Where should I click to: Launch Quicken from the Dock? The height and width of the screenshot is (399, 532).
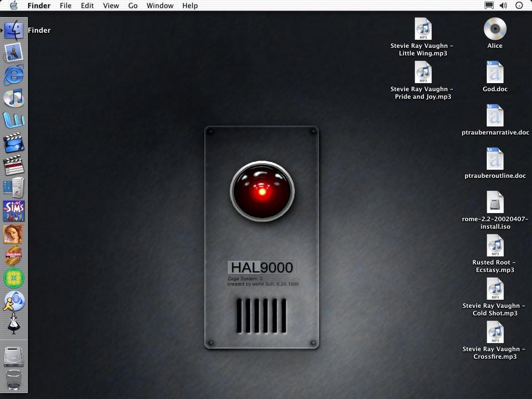[14, 255]
